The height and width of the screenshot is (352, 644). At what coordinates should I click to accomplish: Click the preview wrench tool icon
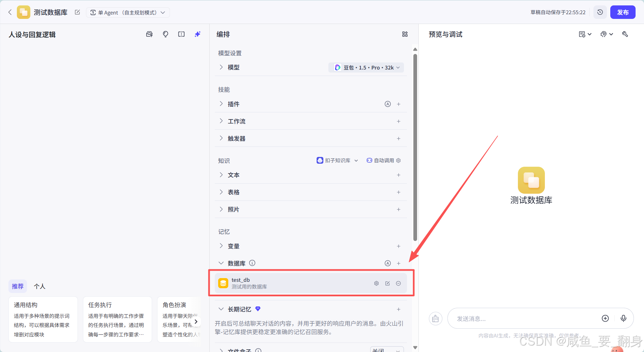click(x=625, y=34)
